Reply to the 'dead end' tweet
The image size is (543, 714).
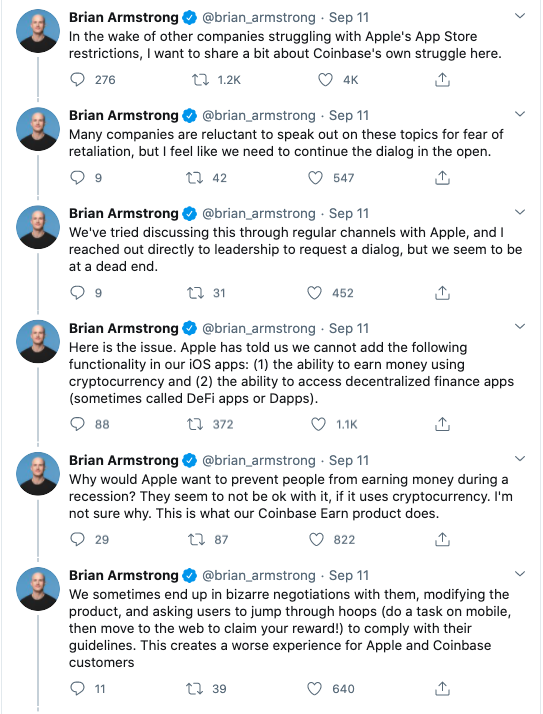click(77, 293)
